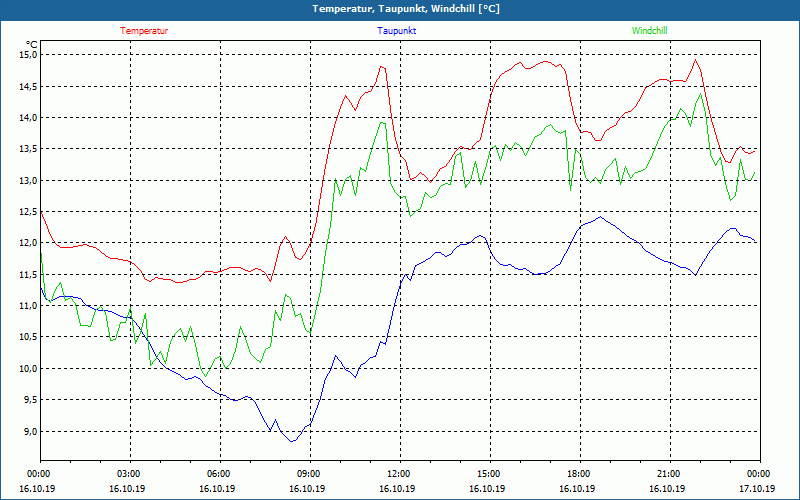The width and height of the screenshot is (800, 500).
Task: Click the 17.10.19 date label
Action: coord(758,488)
